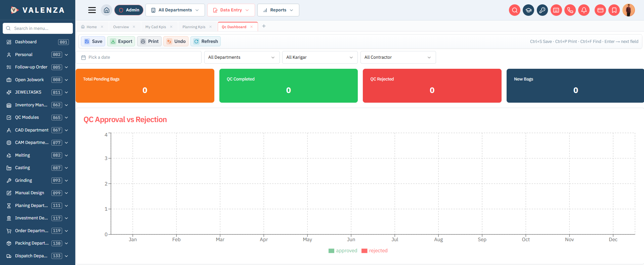Click the Export button
This screenshot has height=265, width=644.
click(x=121, y=41)
